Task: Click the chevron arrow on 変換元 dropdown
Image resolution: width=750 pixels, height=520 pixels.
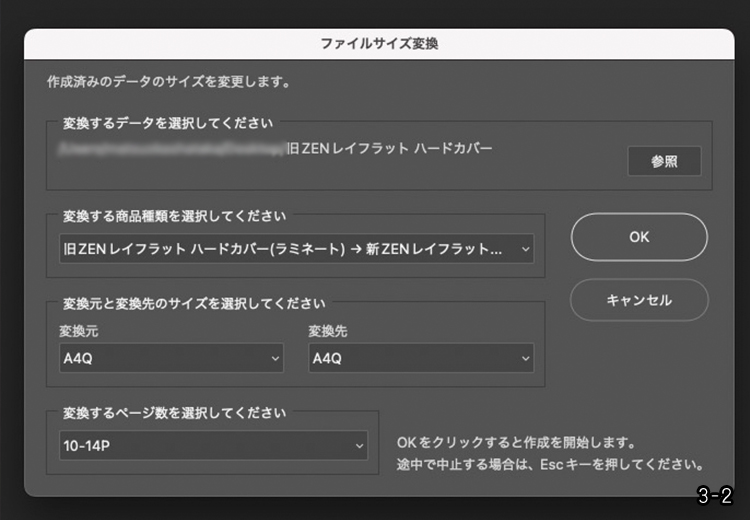Action: click(x=275, y=358)
